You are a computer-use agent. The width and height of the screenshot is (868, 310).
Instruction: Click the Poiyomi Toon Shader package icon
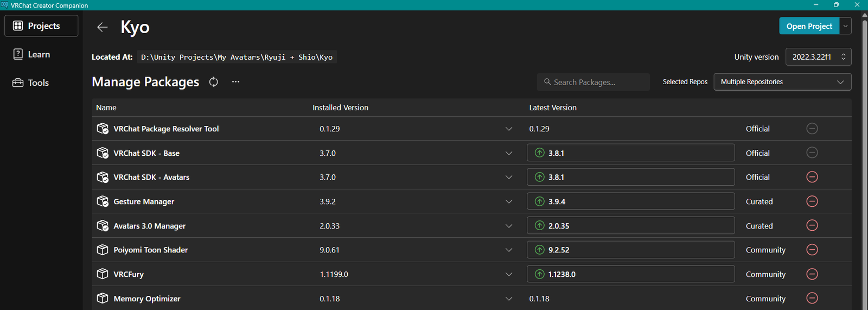click(x=103, y=250)
